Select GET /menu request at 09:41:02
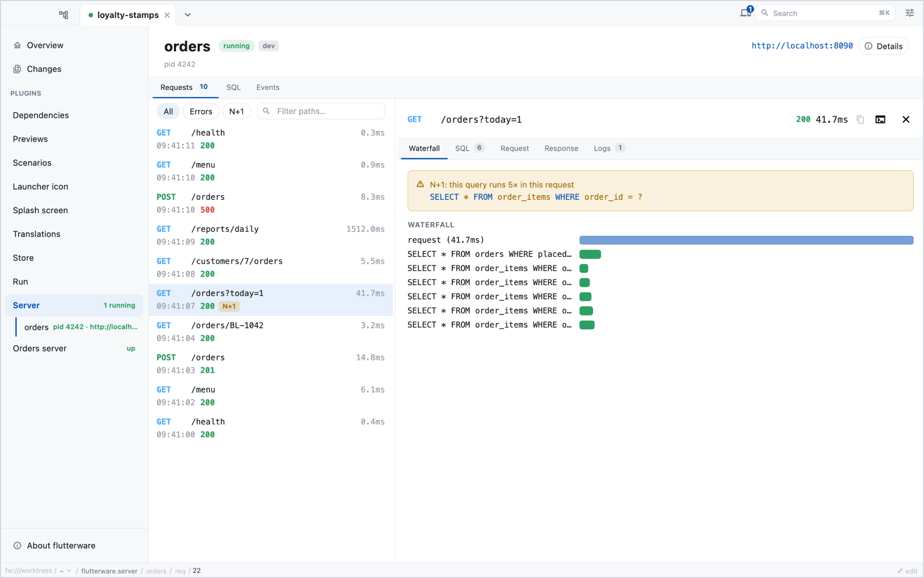Image resolution: width=924 pixels, height=578 pixels. 271,396
